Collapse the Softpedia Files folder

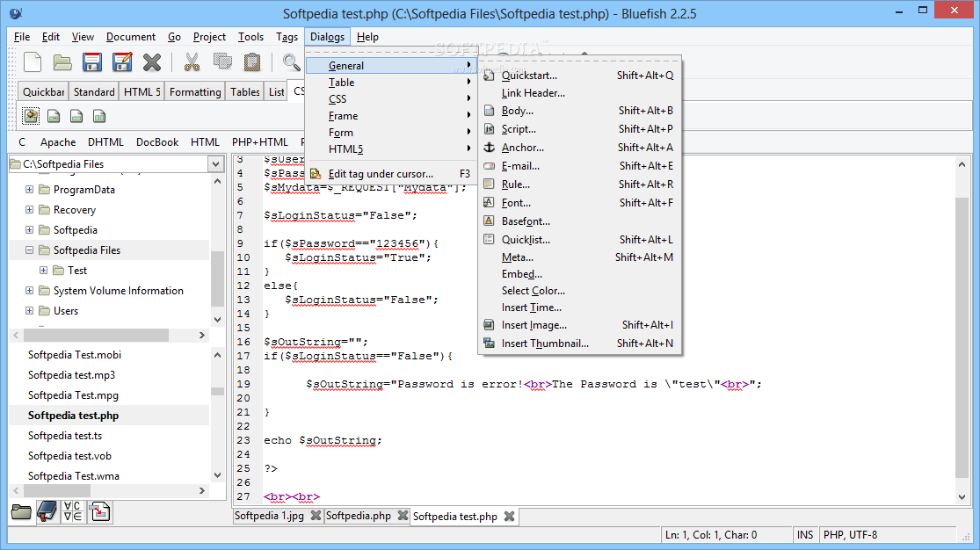tap(29, 250)
